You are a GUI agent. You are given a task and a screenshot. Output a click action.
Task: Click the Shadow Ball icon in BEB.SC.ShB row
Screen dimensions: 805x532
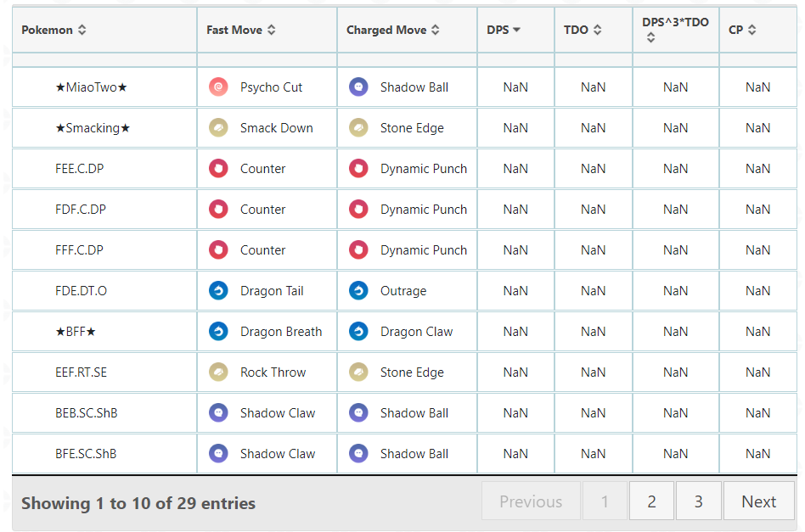(x=358, y=412)
